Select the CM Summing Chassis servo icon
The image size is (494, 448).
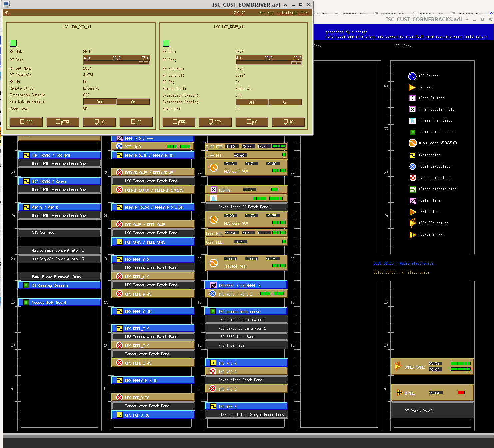(26, 285)
